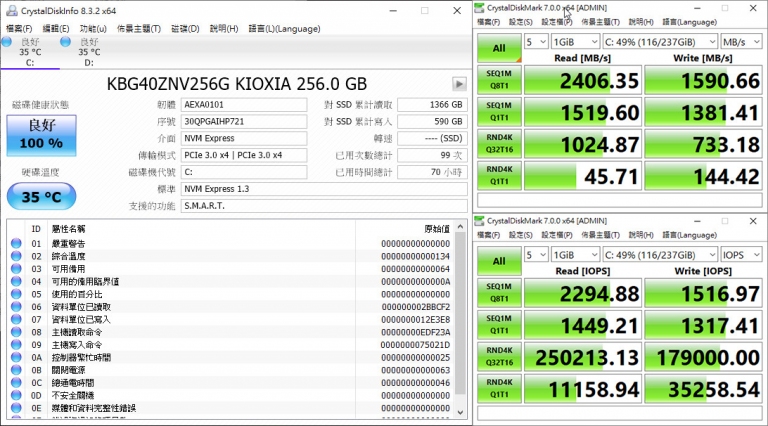Click status dot of attribute 05
This screenshot has height=426, width=768.
16,294
